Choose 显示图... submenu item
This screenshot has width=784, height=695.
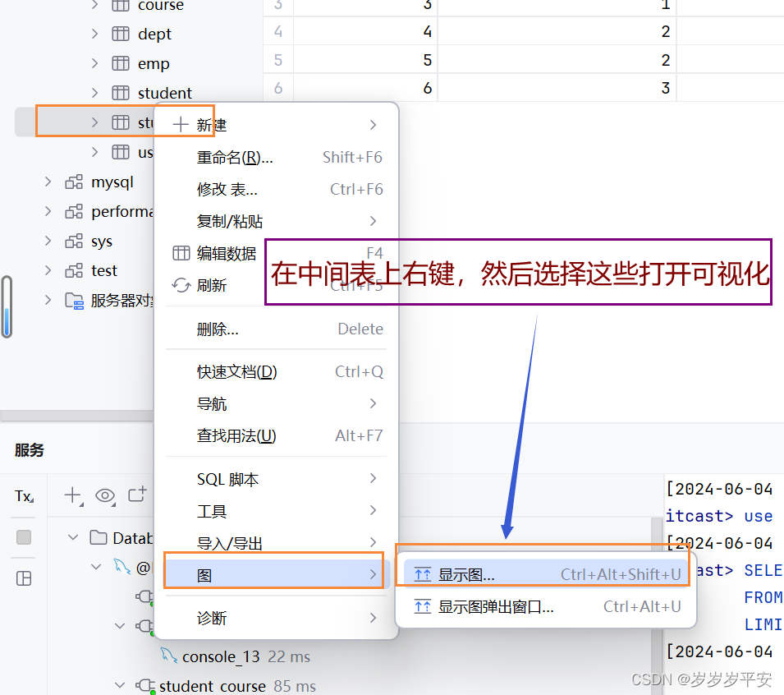(547, 575)
